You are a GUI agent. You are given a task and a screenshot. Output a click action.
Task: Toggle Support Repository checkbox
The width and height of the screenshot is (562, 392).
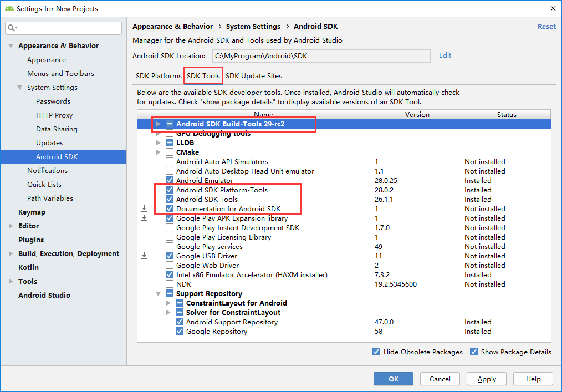click(170, 293)
